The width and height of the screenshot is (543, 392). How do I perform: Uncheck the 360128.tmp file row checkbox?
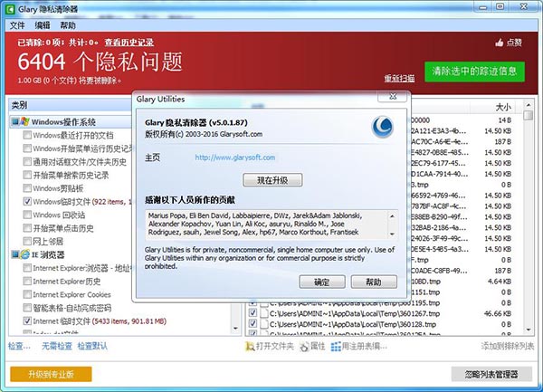click(x=253, y=324)
